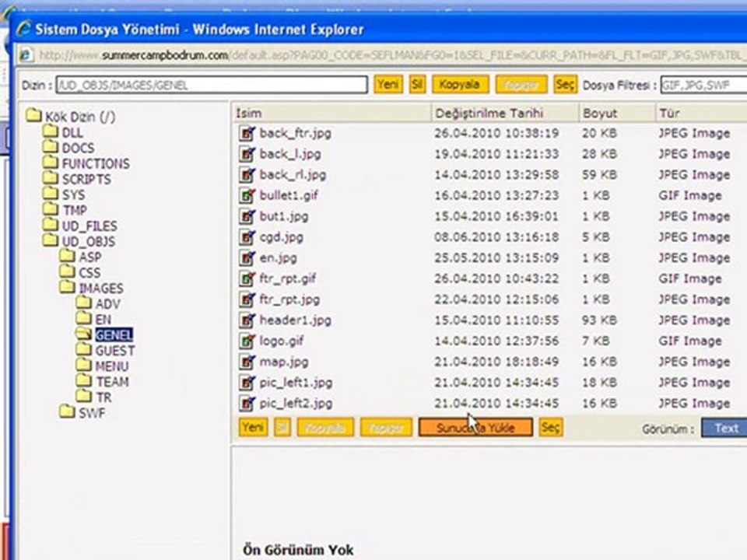This screenshot has width=747, height=560.
Task: Click the SYS folder icon
Action: click(x=50, y=194)
